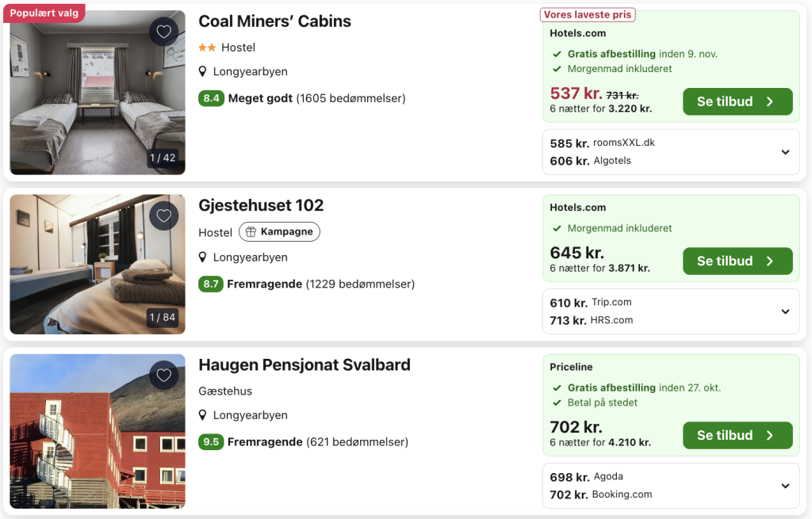This screenshot has width=812, height=519.
Task: Save Coal Miners' Cabins to favorites
Action: click(x=163, y=32)
